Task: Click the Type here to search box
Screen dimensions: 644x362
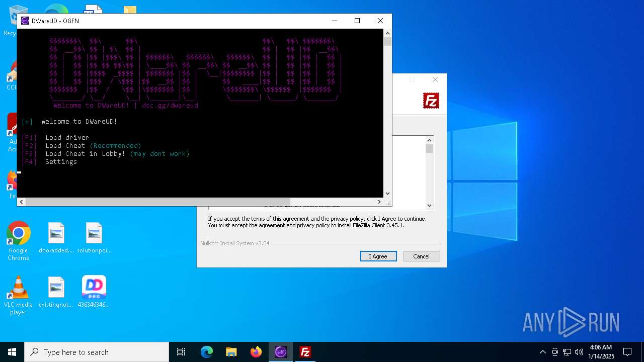Action: point(97,352)
